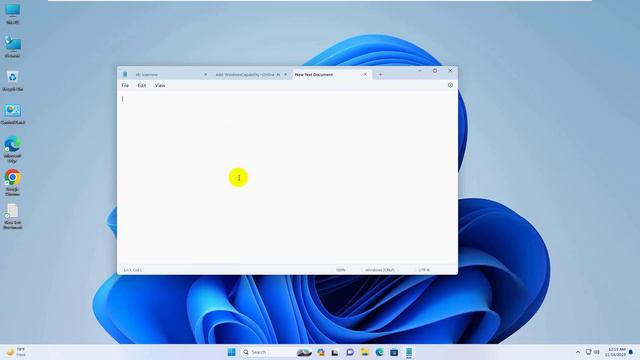Viewport: 640px width, 360px height.
Task: Open Microsoft Edge from taskbar
Action: 379,352
